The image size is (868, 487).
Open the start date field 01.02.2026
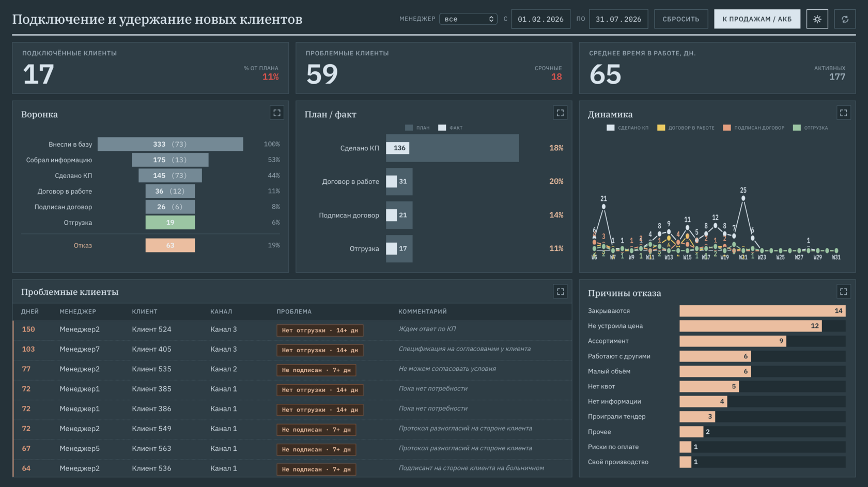click(540, 19)
